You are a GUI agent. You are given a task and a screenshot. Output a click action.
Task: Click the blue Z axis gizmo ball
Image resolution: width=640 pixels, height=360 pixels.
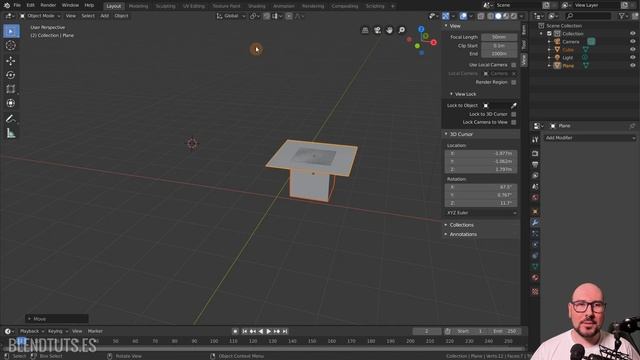tap(421, 29)
